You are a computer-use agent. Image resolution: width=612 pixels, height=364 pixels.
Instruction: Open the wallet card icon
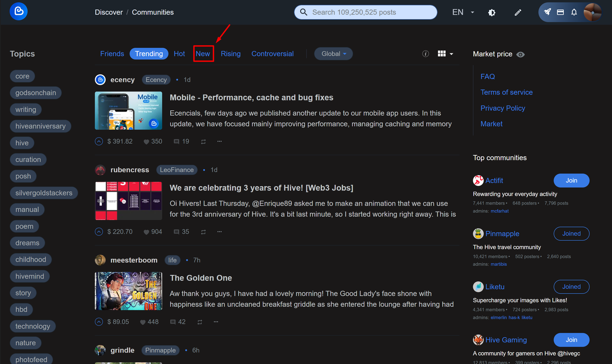[560, 12]
